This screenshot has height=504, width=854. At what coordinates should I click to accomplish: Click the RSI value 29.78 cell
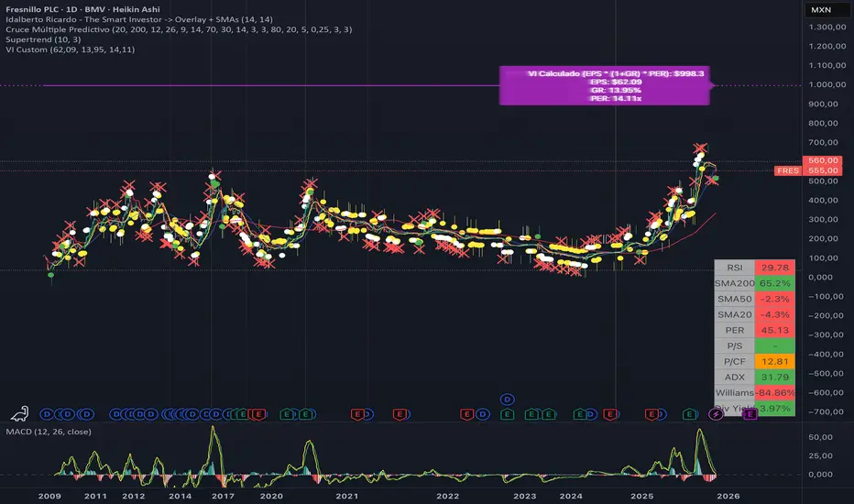pos(774,268)
